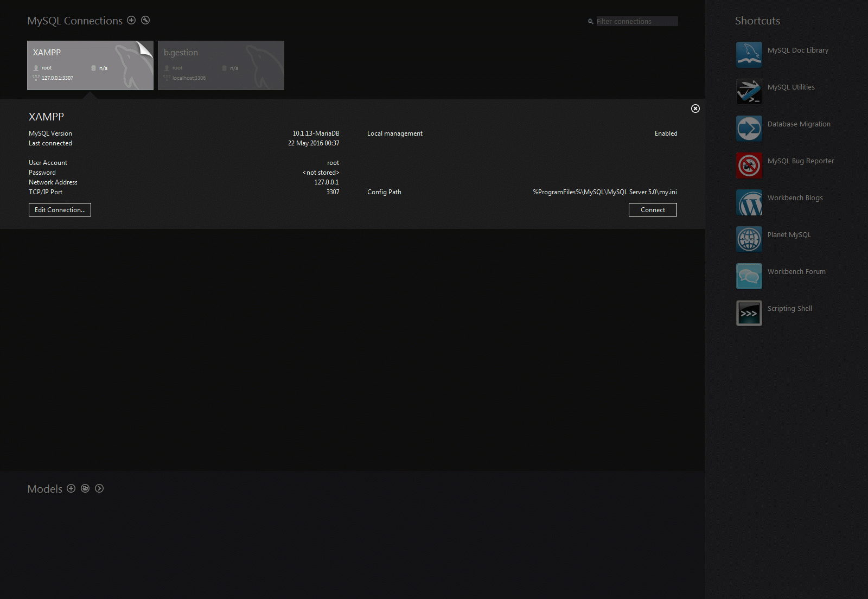Click the Edit Connection button
This screenshot has height=599, width=868.
coord(60,210)
